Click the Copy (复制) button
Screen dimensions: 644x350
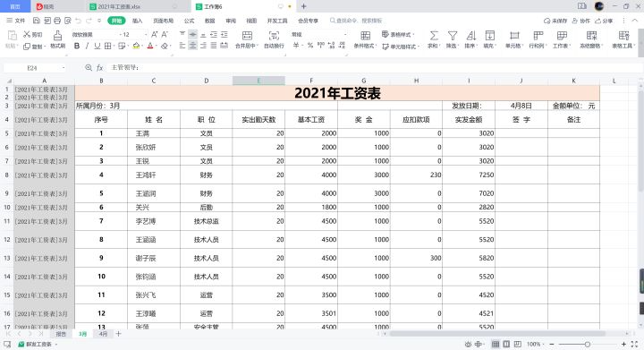pyautogui.click(x=34, y=47)
